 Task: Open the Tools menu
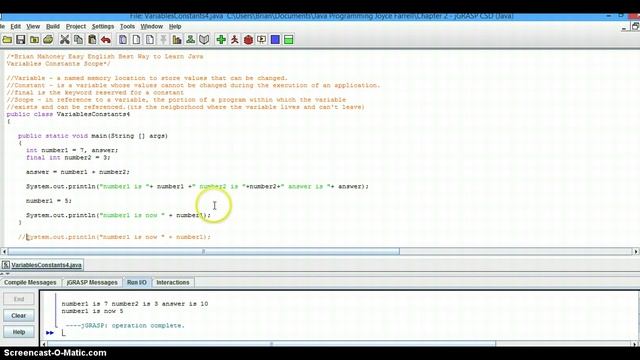coord(127,27)
